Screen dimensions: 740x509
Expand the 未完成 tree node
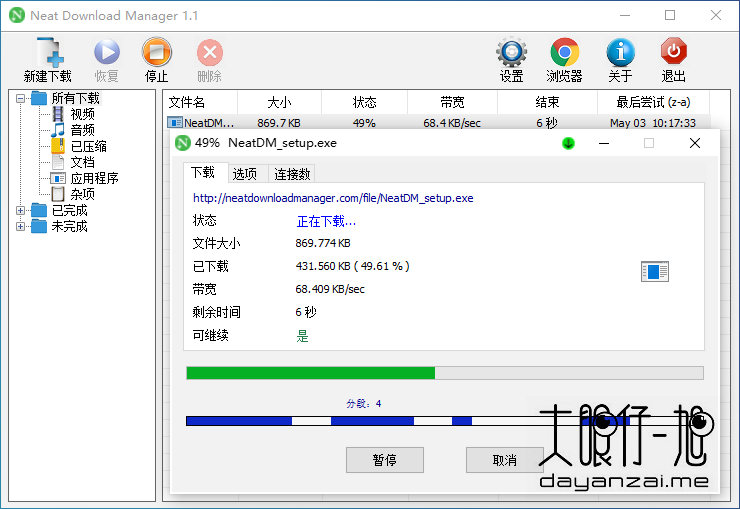pyautogui.click(x=20, y=226)
